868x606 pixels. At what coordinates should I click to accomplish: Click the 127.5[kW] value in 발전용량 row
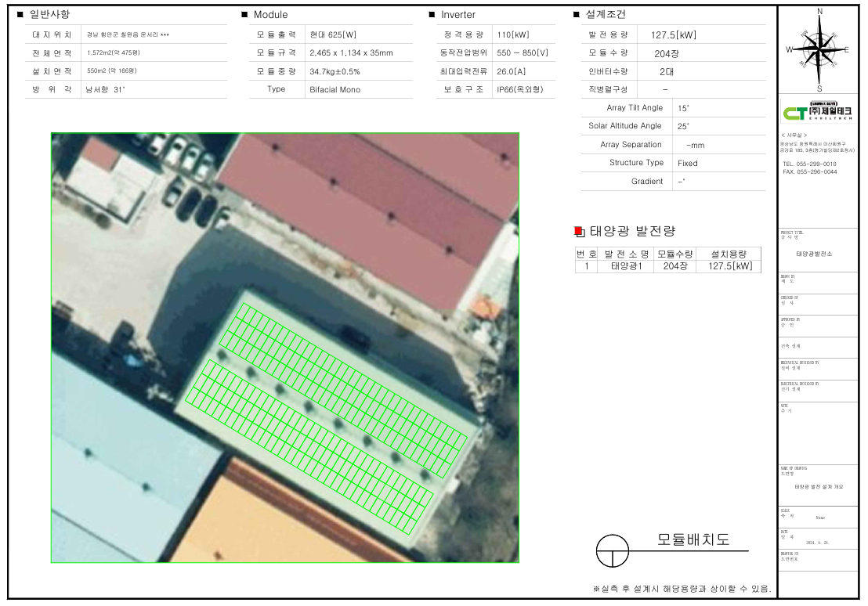click(673, 34)
